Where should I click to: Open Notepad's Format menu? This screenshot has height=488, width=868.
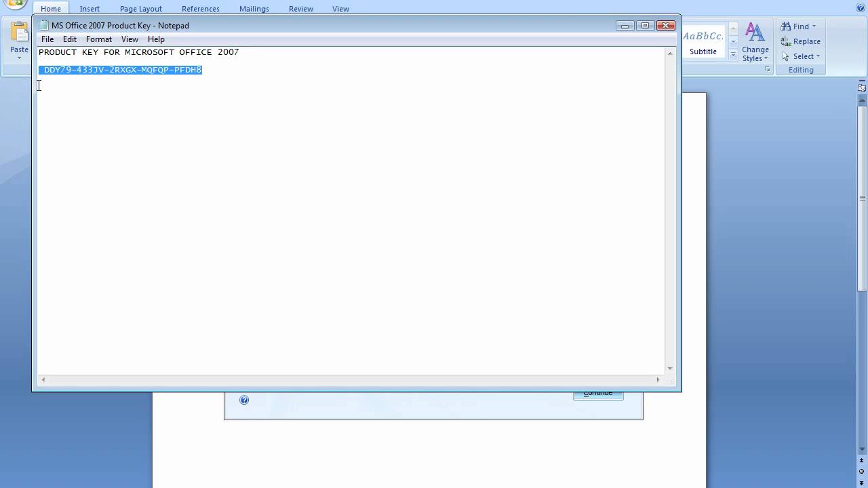tap(99, 39)
